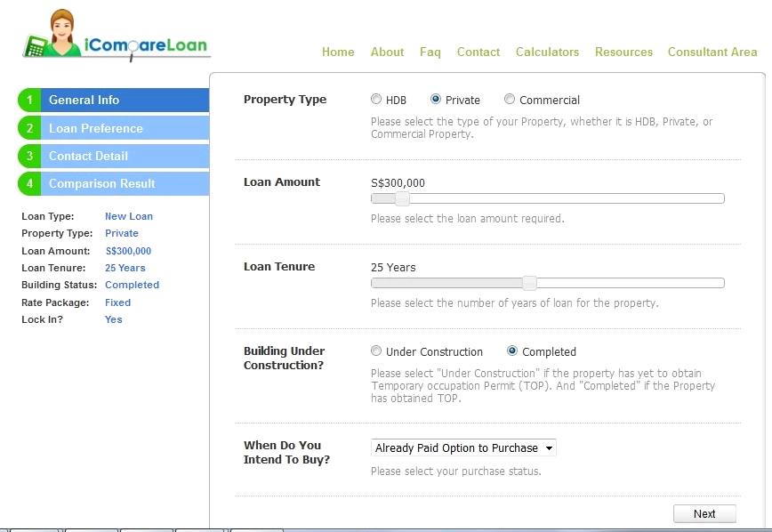The width and height of the screenshot is (772, 532).
Task: Click the Loan Tenure form heading
Action: pos(279,267)
